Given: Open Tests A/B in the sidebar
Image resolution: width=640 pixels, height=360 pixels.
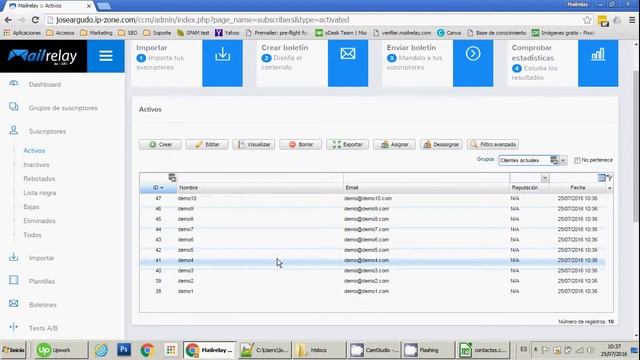Looking at the screenshot, I should (43, 328).
